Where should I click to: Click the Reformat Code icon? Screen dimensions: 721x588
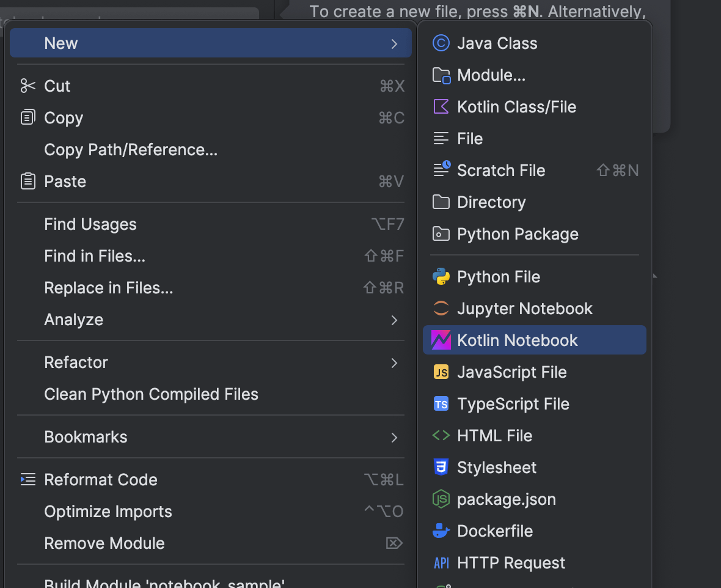click(28, 479)
